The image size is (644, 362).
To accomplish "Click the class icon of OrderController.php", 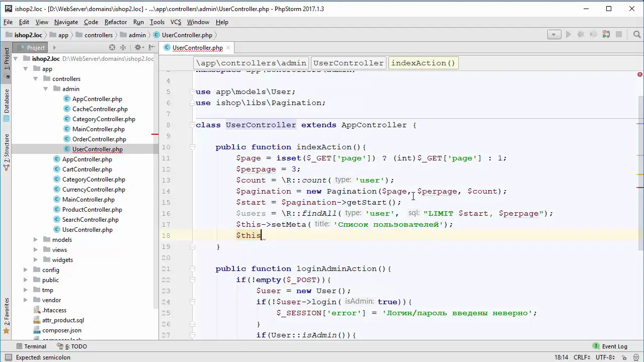I will pyautogui.click(x=67, y=139).
